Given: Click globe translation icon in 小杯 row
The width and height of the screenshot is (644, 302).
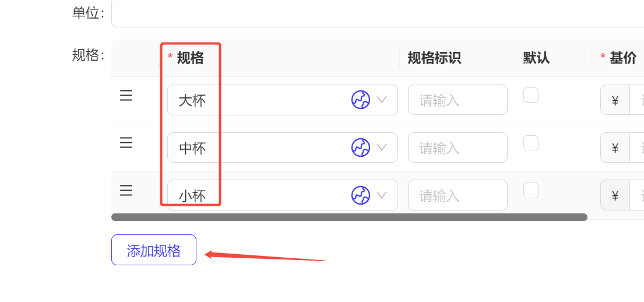Looking at the screenshot, I should 361,195.
